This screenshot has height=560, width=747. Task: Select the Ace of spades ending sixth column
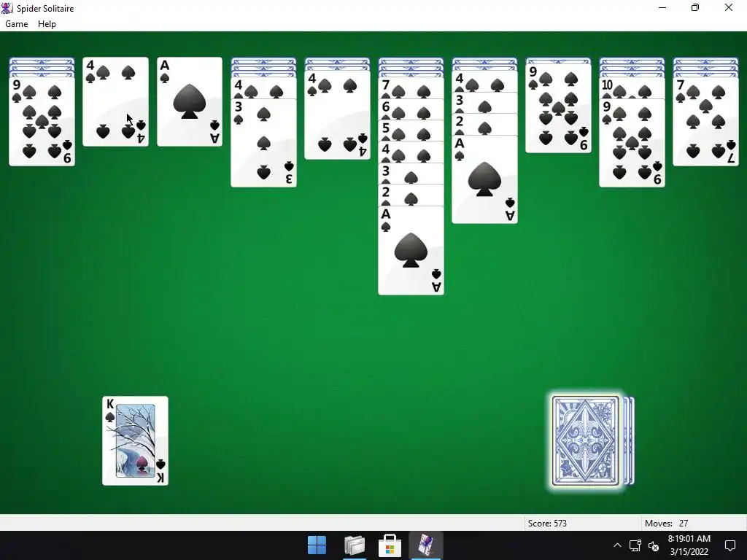[x=411, y=251]
